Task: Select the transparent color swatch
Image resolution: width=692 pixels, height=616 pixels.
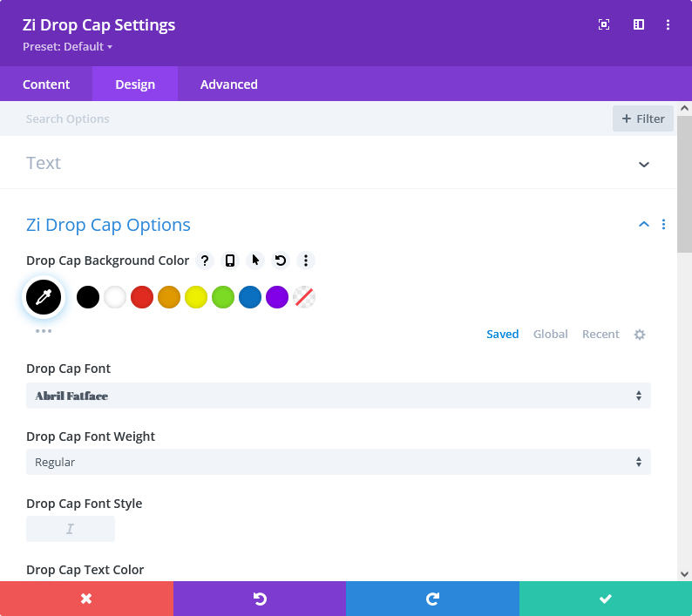Action: pyautogui.click(x=304, y=297)
